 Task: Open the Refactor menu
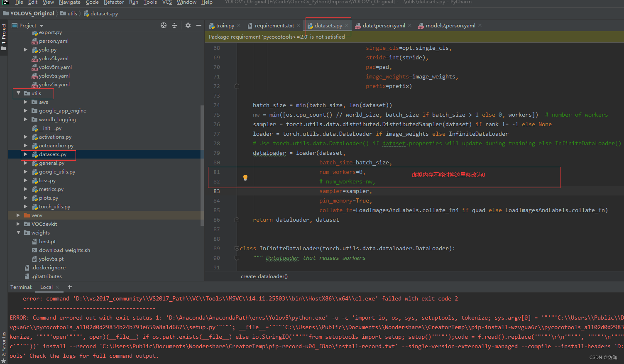click(114, 2)
